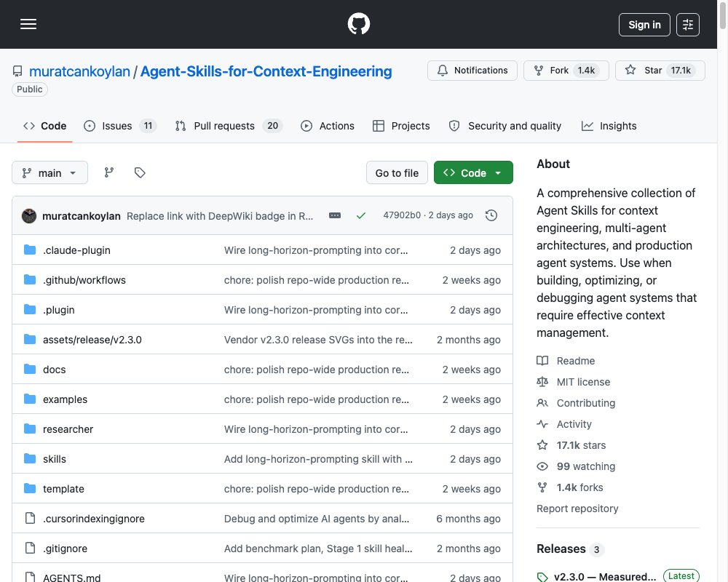Screen dimensions: 728x582
Task: View 99 watching link
Action: (586, 466)
